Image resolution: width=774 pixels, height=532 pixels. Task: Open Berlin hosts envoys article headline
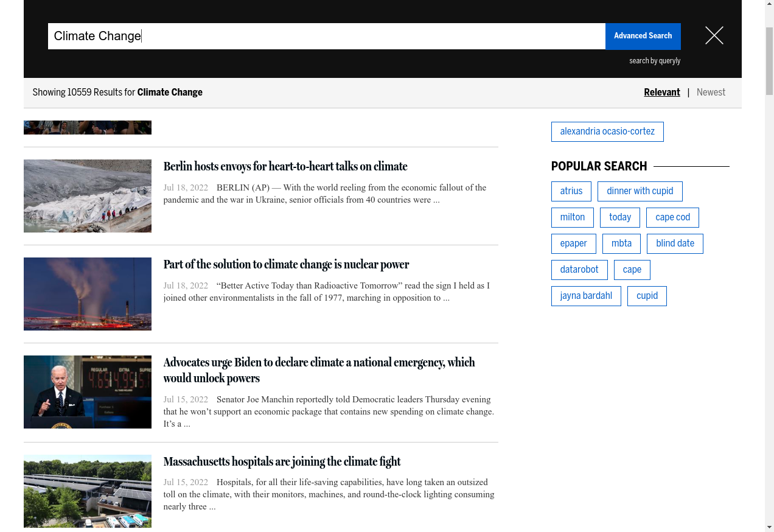click(285, 167)
